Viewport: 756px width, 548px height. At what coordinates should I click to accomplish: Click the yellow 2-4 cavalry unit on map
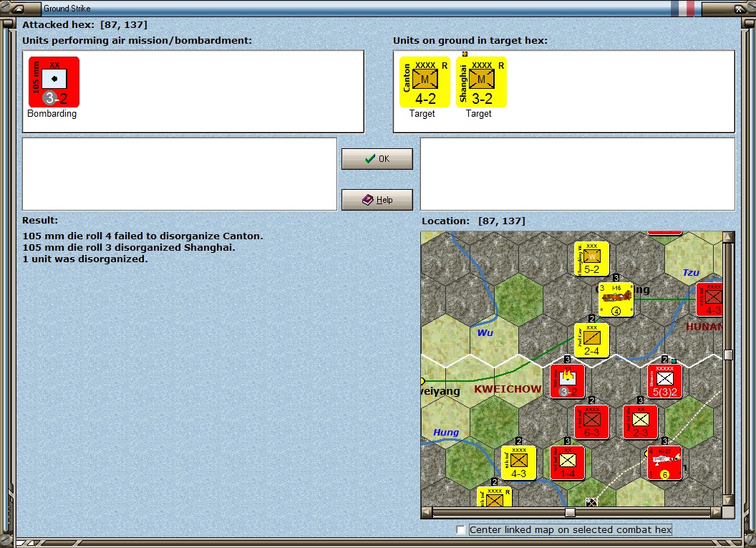click(591, 340)
